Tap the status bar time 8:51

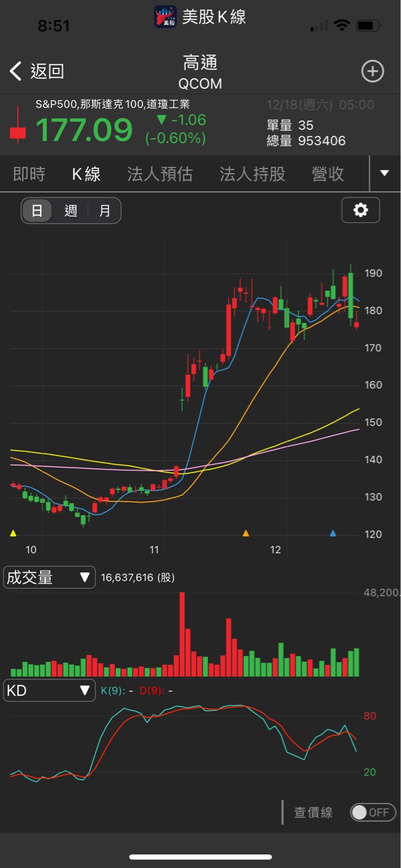54,26
